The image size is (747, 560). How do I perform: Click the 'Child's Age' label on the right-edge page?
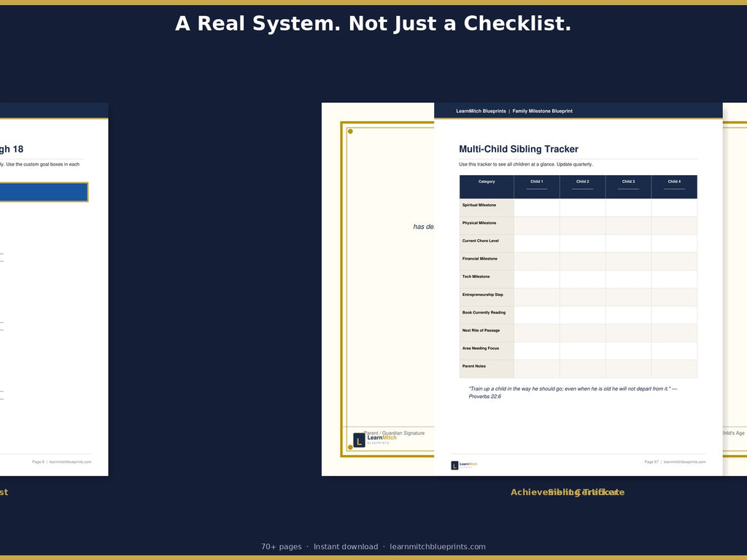733,433
